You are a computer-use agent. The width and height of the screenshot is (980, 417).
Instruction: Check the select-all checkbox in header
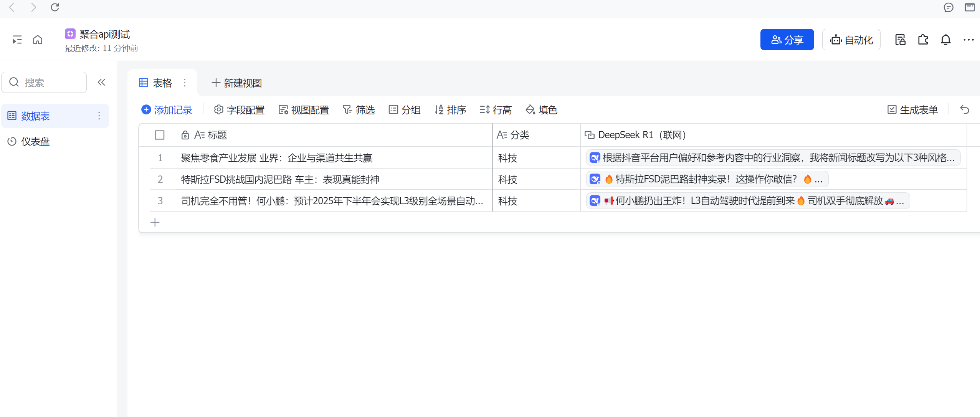pos(160,135)
